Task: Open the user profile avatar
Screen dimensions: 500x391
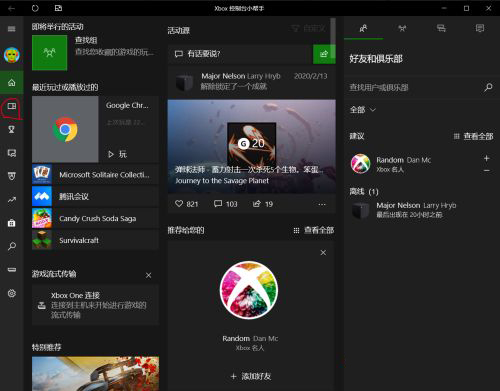Action: (12, 55)
